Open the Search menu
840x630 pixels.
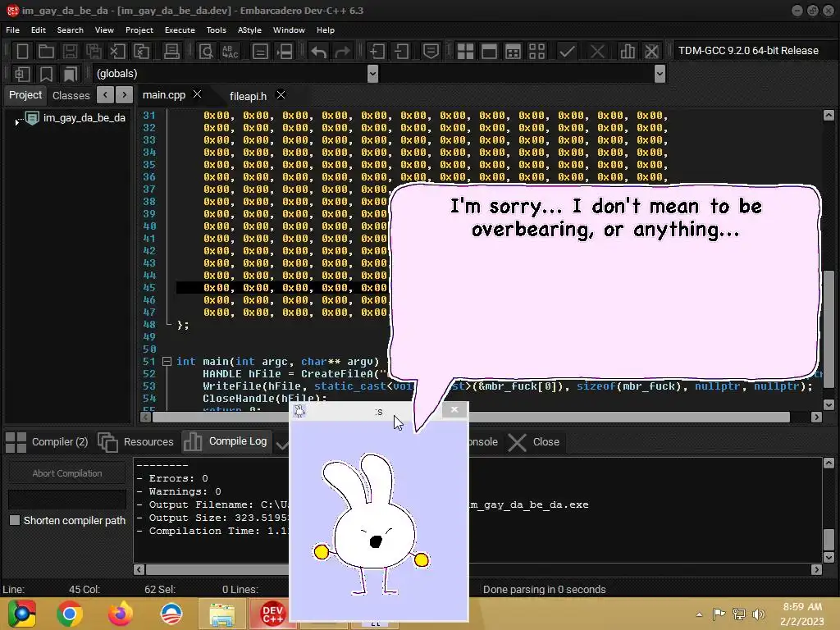[x=71, y=30]
